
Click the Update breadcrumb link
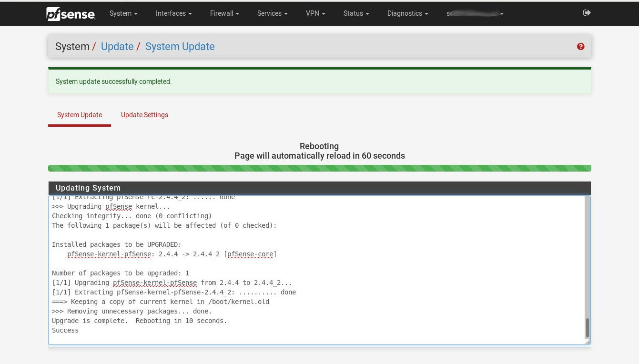point(117,46)
